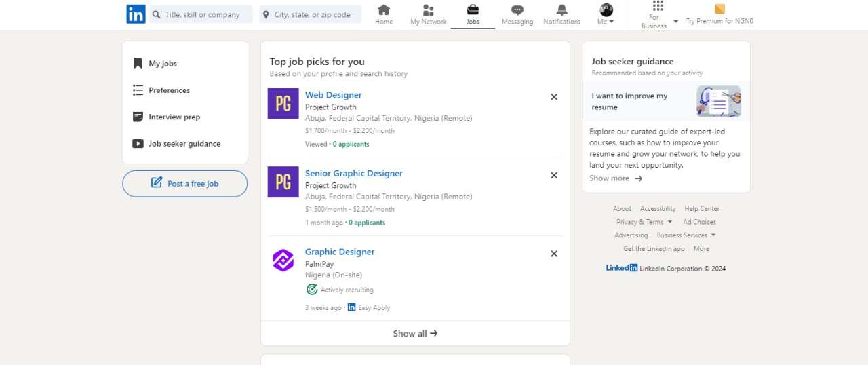
Task: Open the Home tab
Action: pos(384,15)
